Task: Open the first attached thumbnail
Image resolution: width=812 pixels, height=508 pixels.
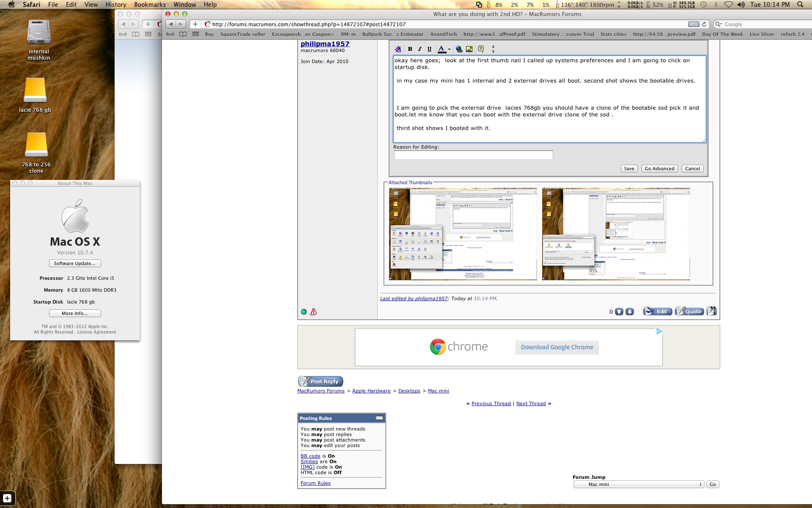Action: [x=463, y=234]
